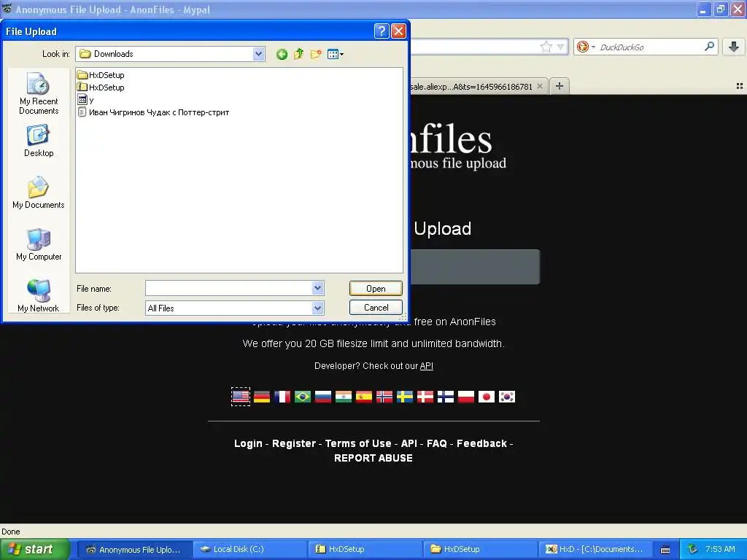Viewport: 747px width, 560px height.
Task: Select the HxDSetup folder
Action: [x=101, y=75]
